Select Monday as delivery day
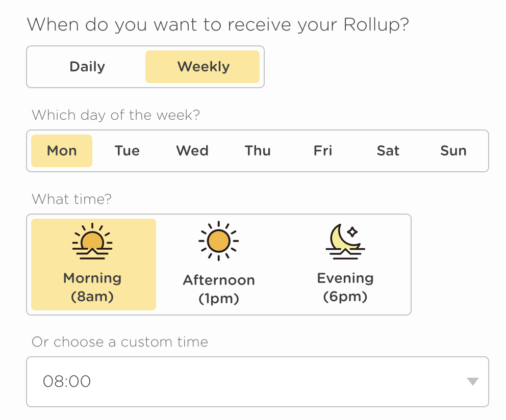The image size is (506, 420). click(61, 151)
